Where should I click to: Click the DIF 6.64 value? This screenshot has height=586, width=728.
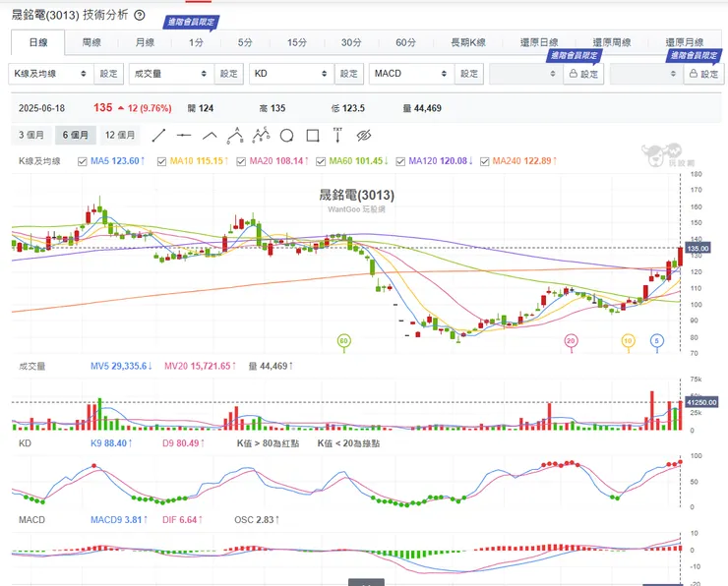coord(182,520)
